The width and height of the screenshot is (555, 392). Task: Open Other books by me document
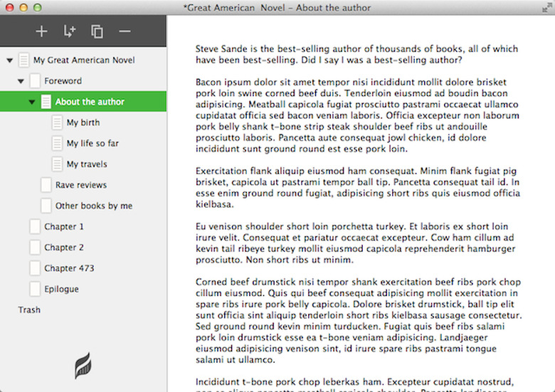(x=94, y=206)
